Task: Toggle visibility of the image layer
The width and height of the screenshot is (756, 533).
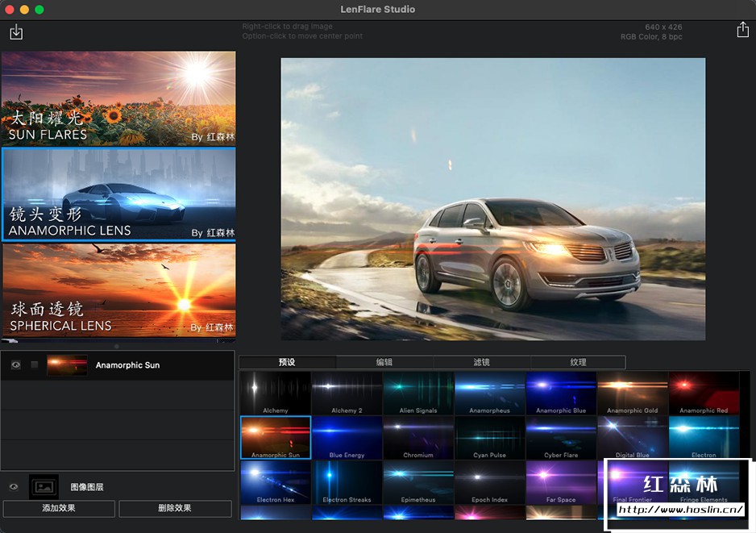Action: coord(14,487)
